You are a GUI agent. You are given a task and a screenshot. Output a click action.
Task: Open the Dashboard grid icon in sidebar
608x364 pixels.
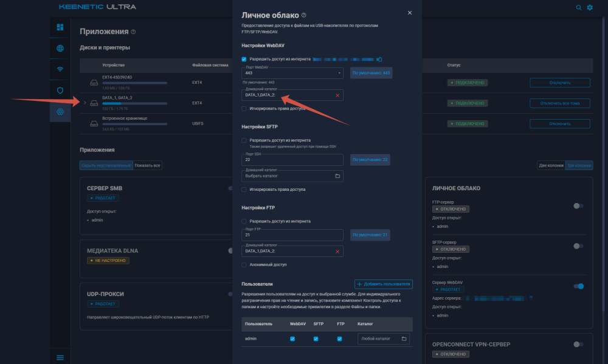point(60,27)
